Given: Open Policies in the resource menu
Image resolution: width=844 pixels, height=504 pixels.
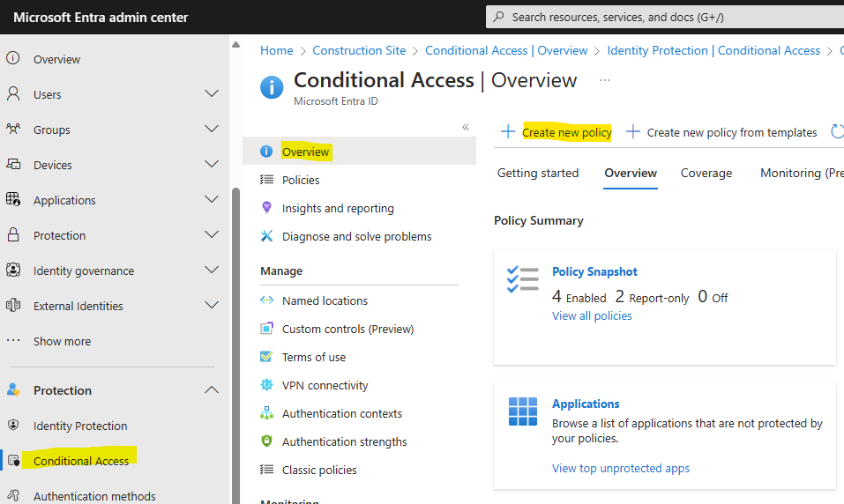Looking at the screenshot, I should coord(301,180).
